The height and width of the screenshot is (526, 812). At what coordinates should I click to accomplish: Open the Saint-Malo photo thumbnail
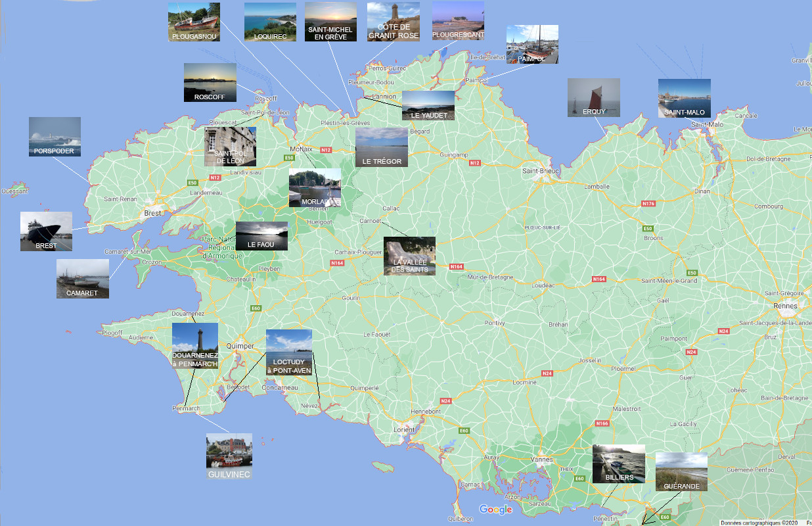[x=684, y=99]
